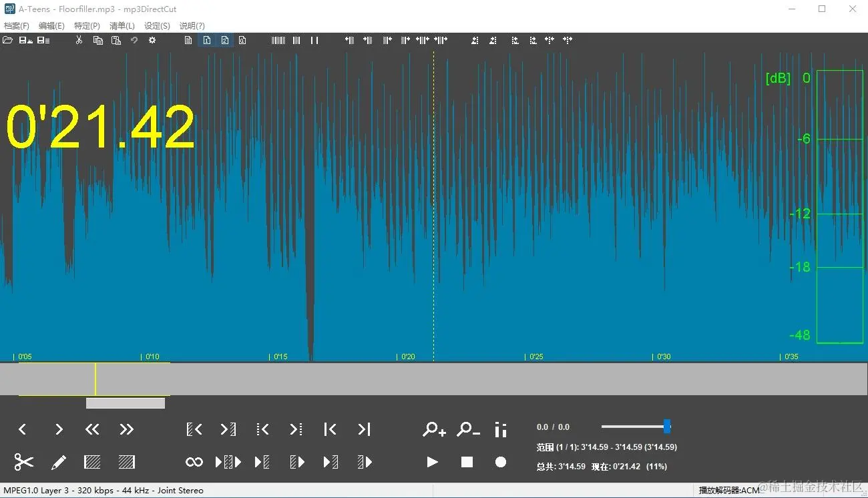Click the copy icon in top toolbar
The height and width of the screenshot is (498, 868).
coord(98,41)
